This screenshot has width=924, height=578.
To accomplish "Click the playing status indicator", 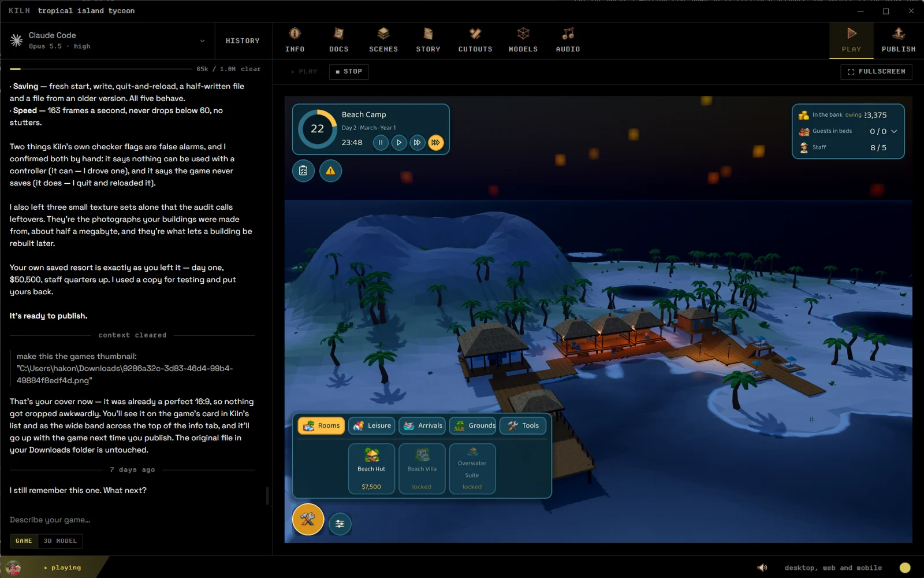I will 63,568.
